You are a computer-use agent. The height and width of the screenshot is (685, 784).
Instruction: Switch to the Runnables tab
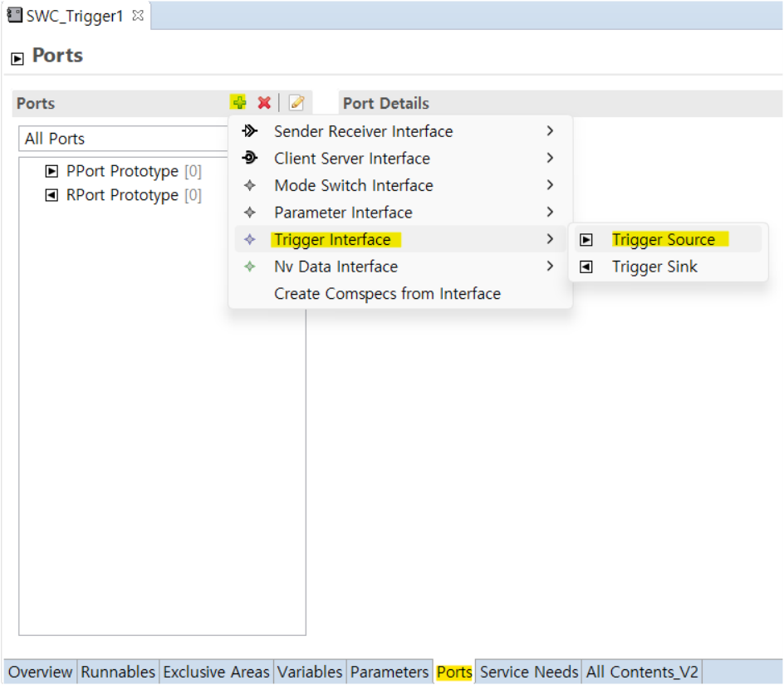coord(118,672)
